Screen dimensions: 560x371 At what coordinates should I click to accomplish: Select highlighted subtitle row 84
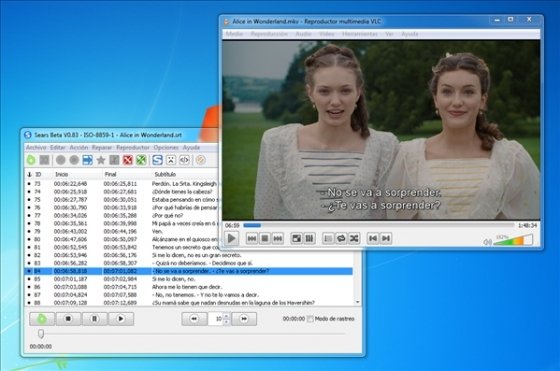point(189,271)
